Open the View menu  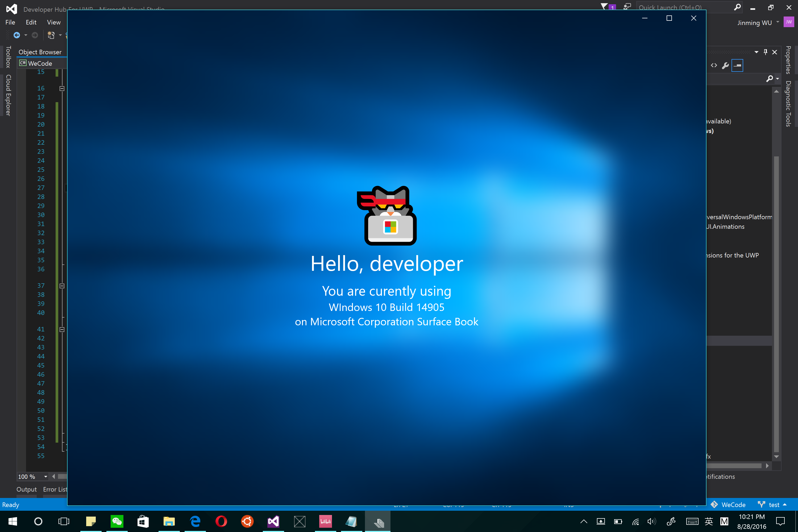pos(54,22)
